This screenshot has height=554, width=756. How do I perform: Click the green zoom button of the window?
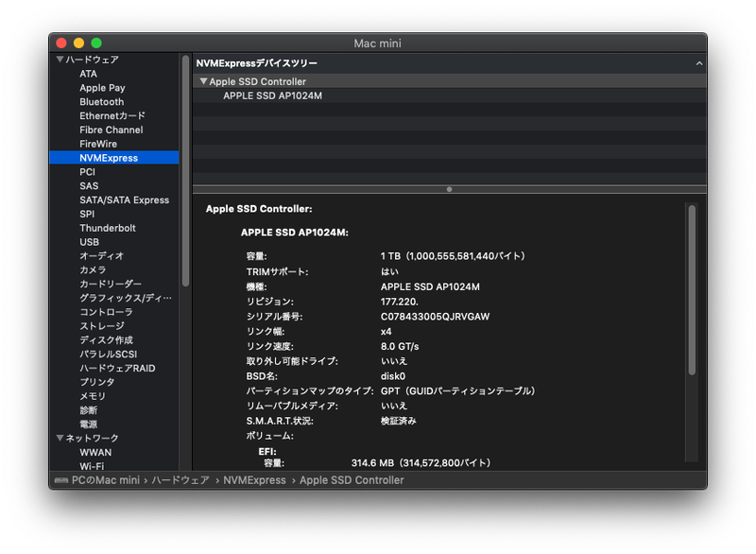click(95, 43)
